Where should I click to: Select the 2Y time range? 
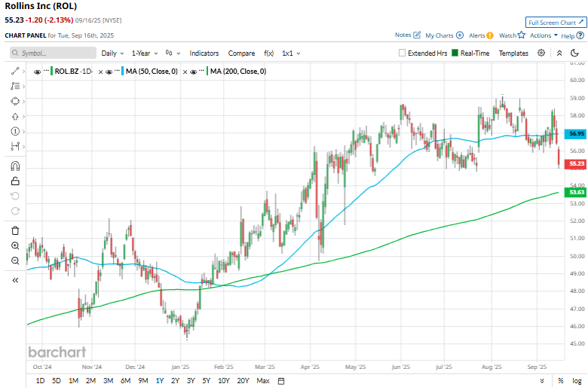175,381
